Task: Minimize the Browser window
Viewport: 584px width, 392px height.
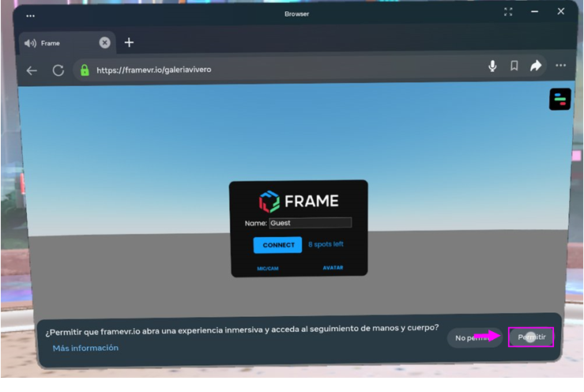Action: coord(534,12)
